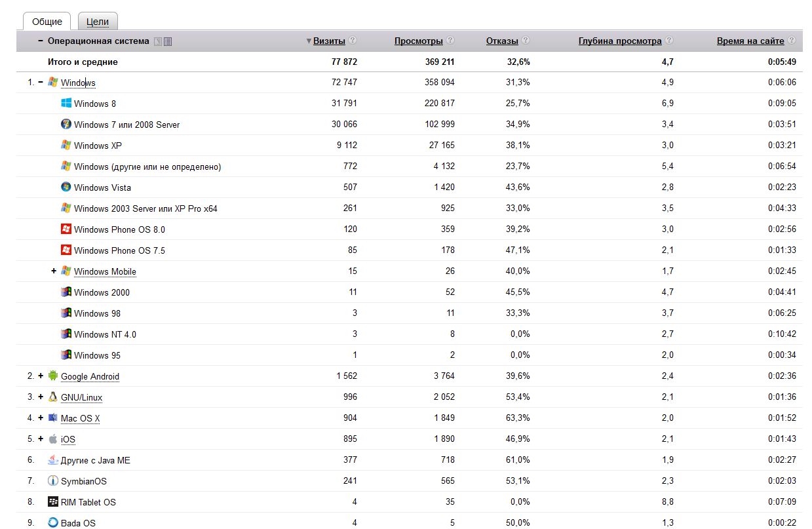Click Mac OS X bounce rate 63,3%

pyautogui.click(x=518, y=418)
